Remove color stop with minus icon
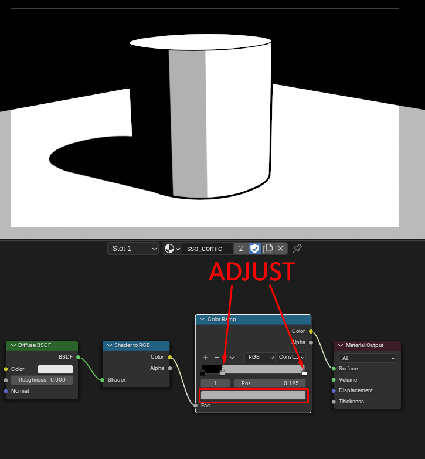Viewport: 425px width, 459px height. [x=217, y=357]
